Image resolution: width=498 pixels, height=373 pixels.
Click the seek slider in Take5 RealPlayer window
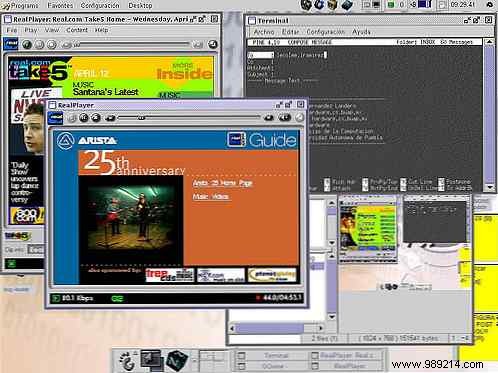132,44
